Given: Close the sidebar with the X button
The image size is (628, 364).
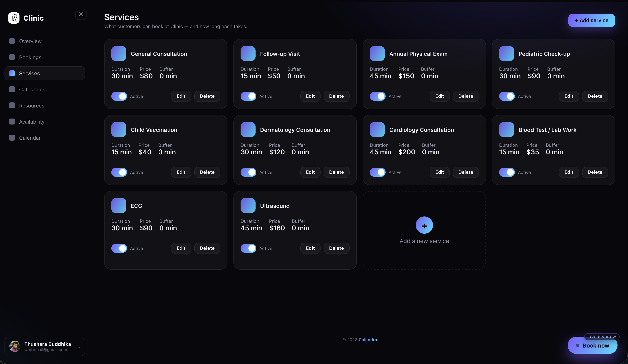Looking at the screenshot, I should point(81,14).
